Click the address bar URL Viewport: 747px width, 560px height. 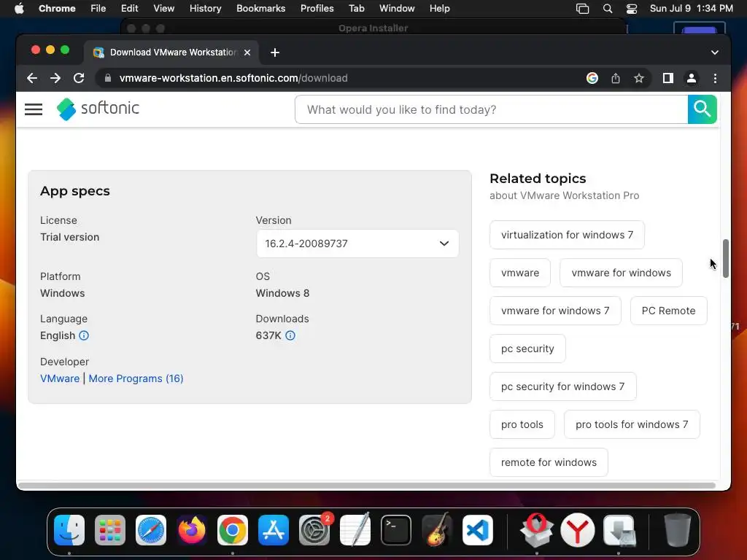[x=233, y=78]
